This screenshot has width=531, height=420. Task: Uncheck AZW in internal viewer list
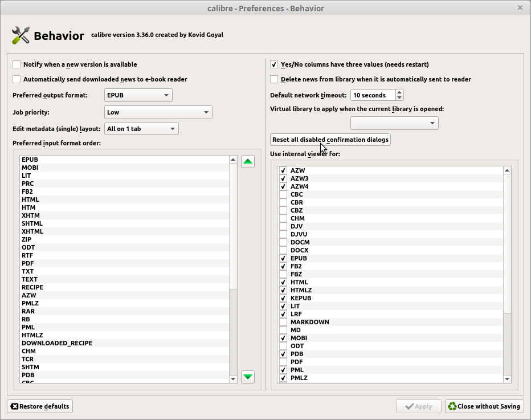(x=283, y=170)
